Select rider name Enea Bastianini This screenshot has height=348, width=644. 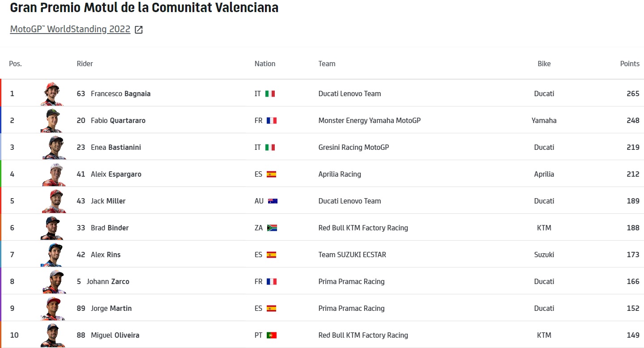(x=115, y=147)
